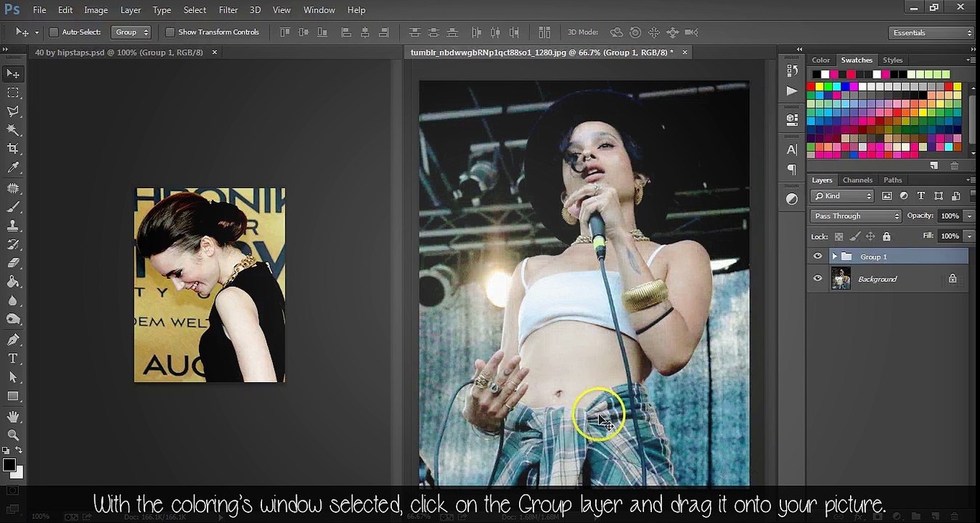Toggle pixel layer filter in Layers panel

[x=886, y=196]
